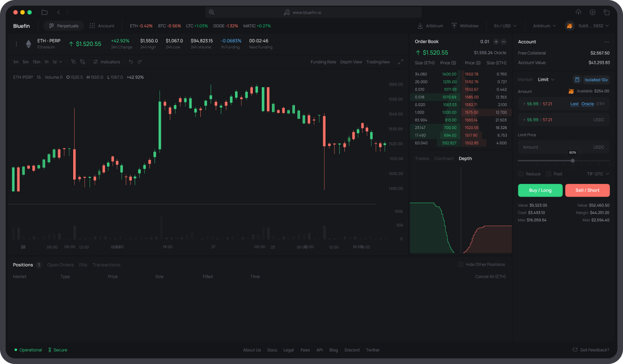Open the Account panel three-dot menu
The image size is (623, 364).
coord(607,42)
